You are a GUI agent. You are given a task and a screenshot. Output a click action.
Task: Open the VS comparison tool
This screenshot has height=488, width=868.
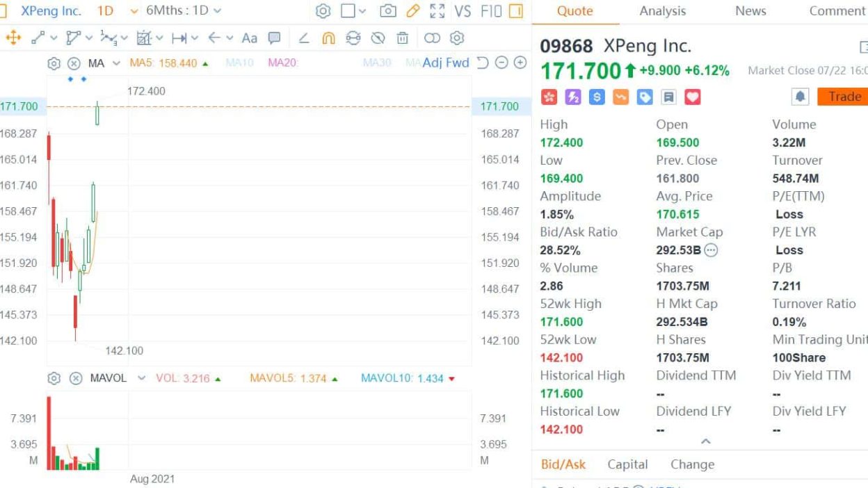coord(462,11)
